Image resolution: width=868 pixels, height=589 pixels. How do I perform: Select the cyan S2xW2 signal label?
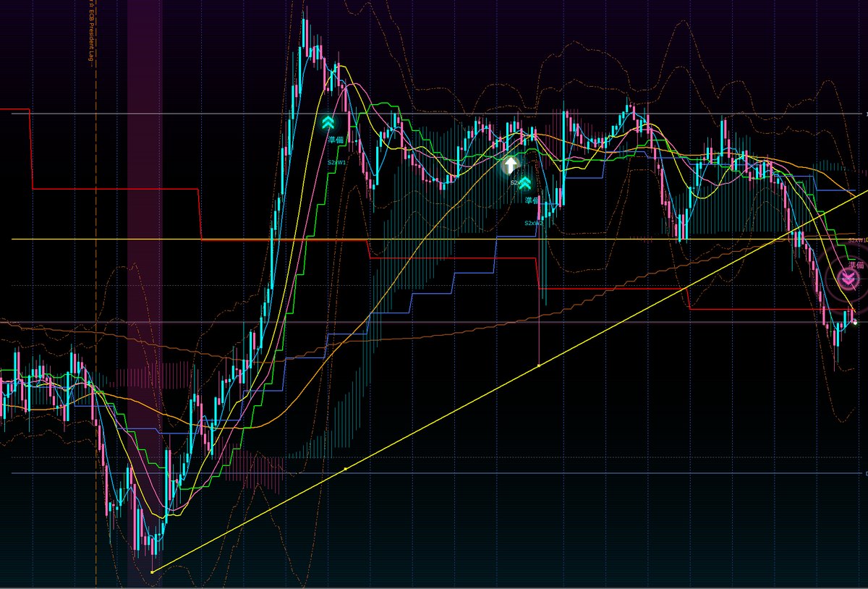coord(534,224)
